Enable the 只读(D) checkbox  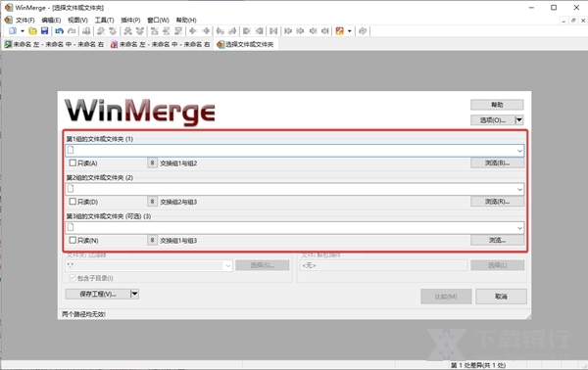(x=73, y=202)
